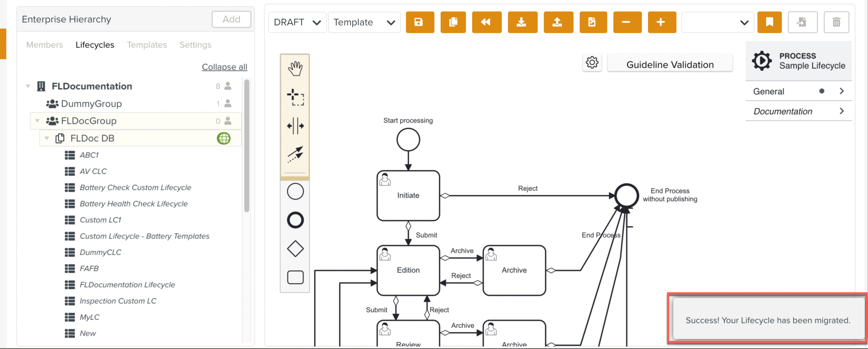This screenshot has height=349, width=868.
Task: Expand the General properties section
Action: 798,91
